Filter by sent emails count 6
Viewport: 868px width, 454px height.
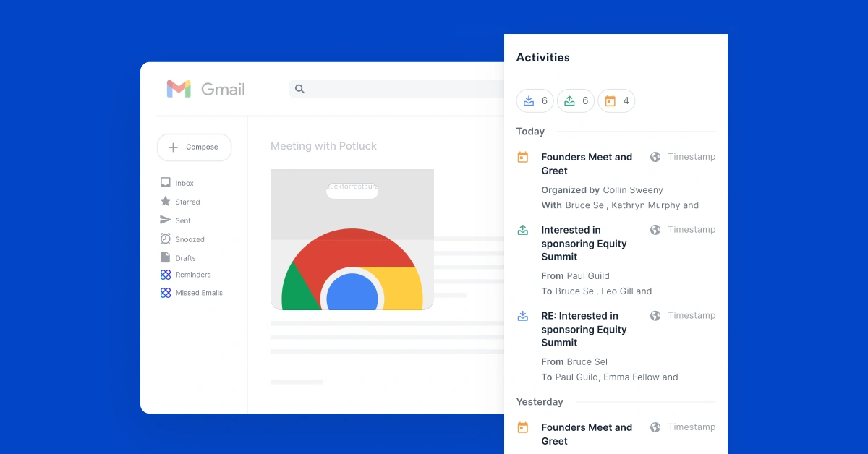click(576, 101)
